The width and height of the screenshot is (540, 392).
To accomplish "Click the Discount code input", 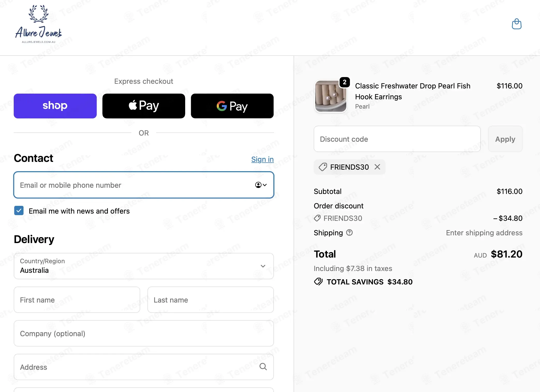I will coord(397,139).
